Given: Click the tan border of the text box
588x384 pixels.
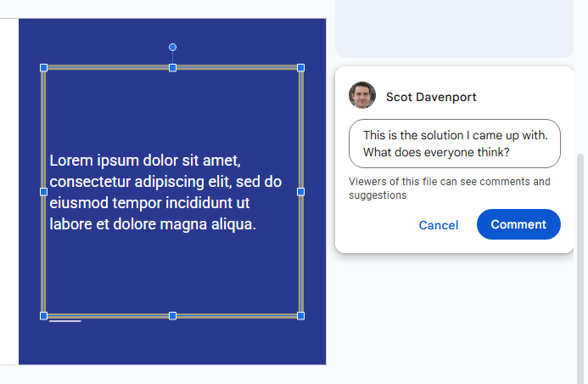Looking at the screenshot, I should [x=110, y=67].
